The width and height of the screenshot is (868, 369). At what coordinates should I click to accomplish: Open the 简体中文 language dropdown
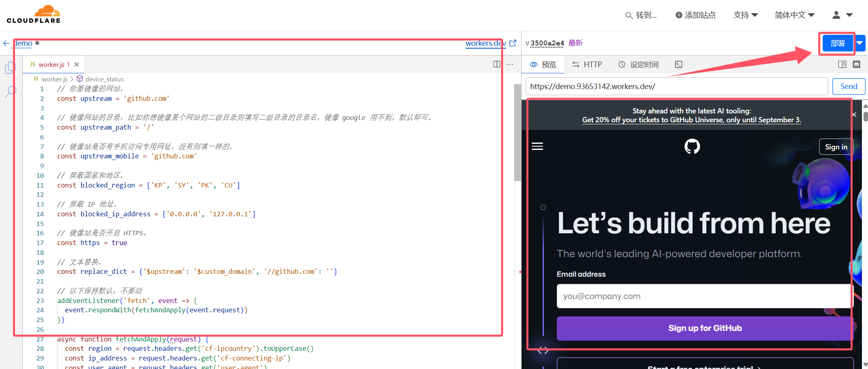[x=794, y=15]
